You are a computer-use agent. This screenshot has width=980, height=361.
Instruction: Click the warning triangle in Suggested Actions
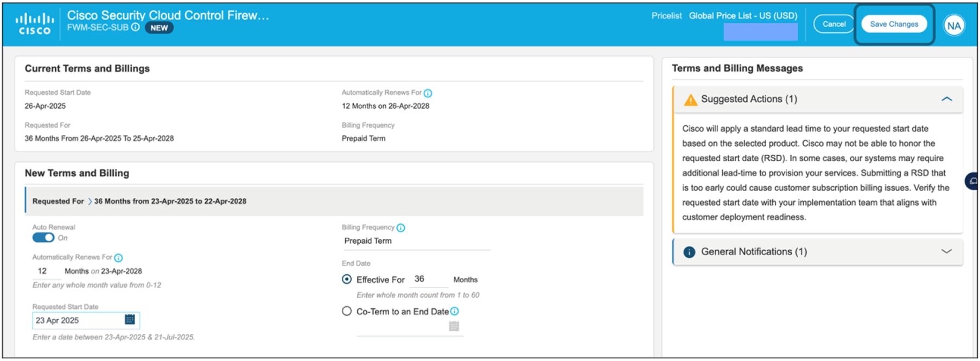690,100
